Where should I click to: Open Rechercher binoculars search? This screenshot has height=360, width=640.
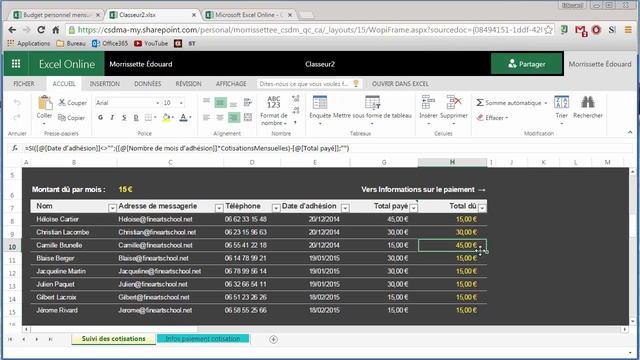588,102
